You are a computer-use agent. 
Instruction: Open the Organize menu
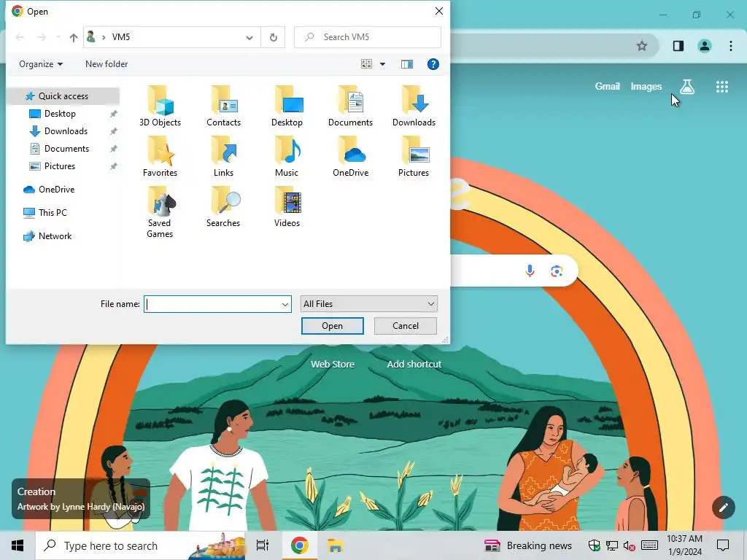(41, 64)
